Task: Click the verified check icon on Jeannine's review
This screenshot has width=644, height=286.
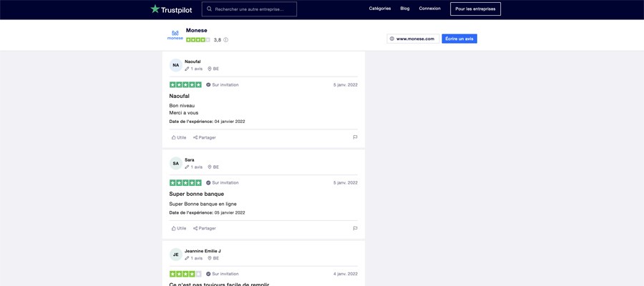Action: tap(208, 274)
